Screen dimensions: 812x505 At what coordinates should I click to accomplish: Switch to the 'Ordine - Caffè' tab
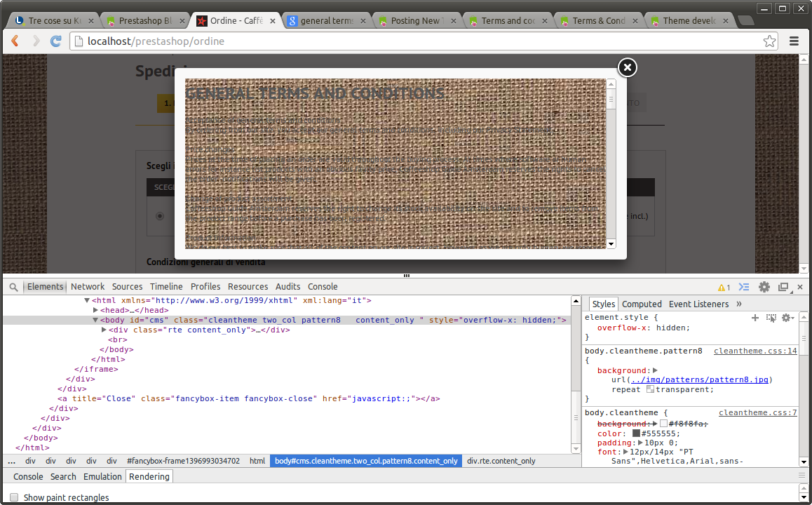point(236,21)
